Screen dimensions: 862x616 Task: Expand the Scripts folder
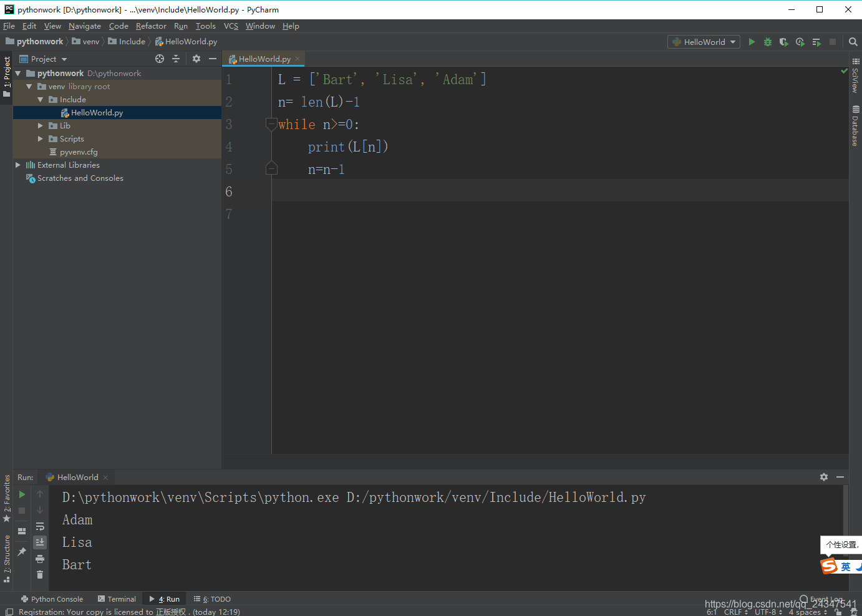click(x=41, y=139)
